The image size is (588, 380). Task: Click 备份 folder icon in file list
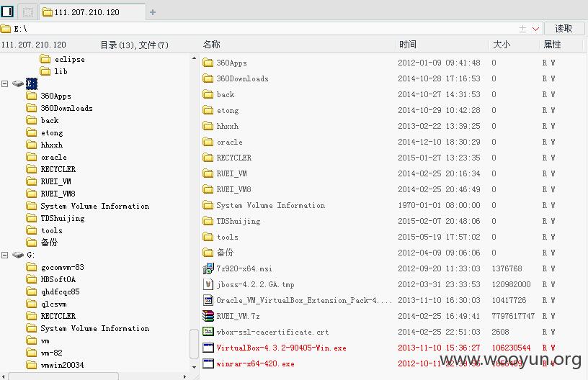coord(208,253)
